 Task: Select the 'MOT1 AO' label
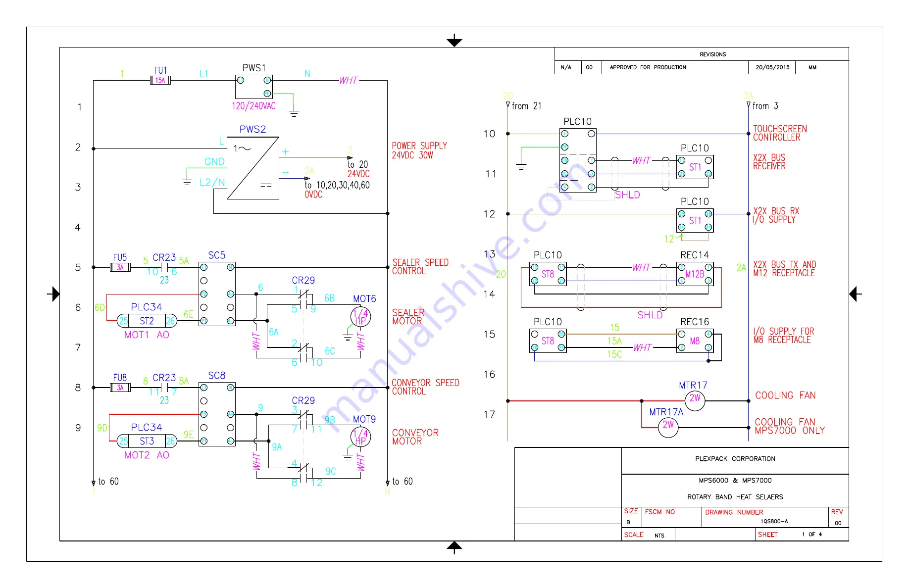(x=147, y=335)
